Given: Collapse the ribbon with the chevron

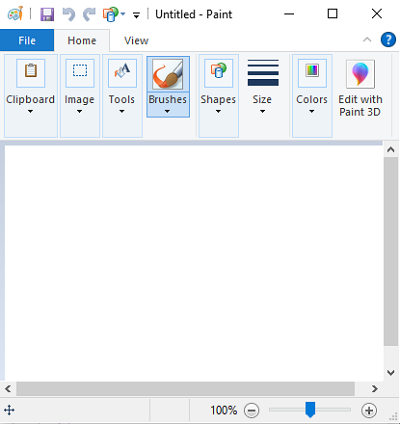Looking at the screenshot, I should 367,40.
